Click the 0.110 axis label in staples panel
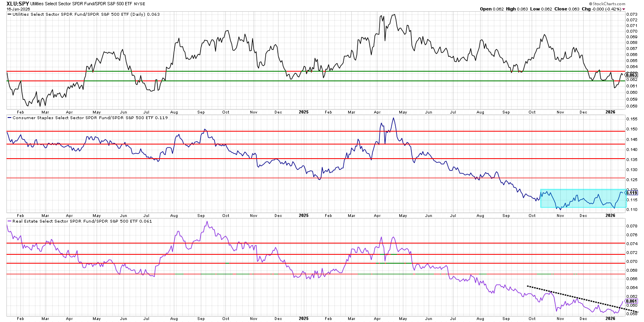This screenshot has width=644, height=322. click(x=632, y=210)
